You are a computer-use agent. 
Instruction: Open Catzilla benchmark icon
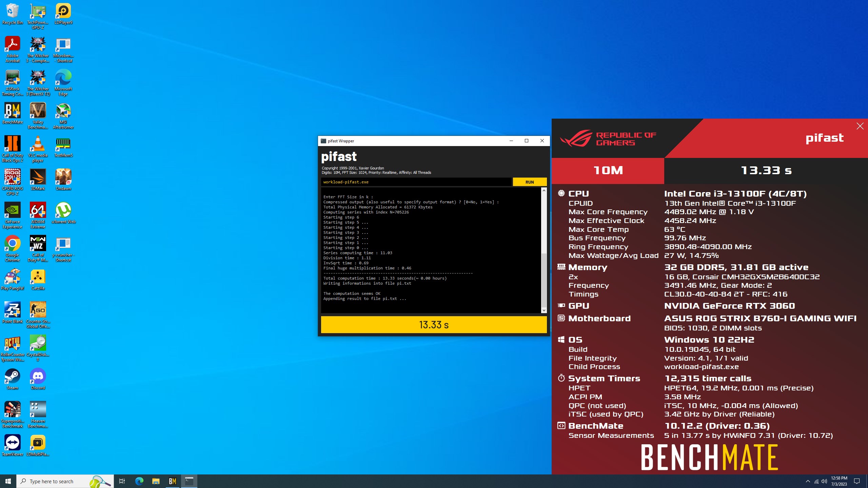click(x=38, y=280)
